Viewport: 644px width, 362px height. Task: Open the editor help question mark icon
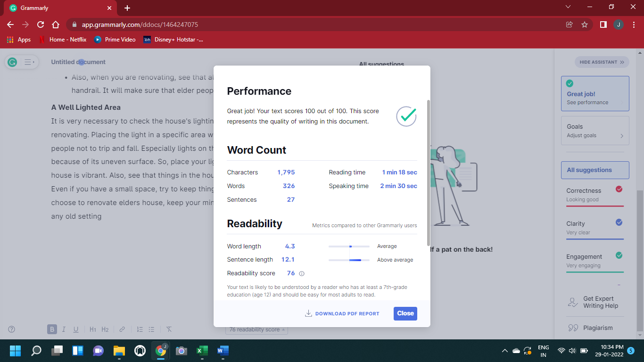pyautogui.click(x=12, y=329)
